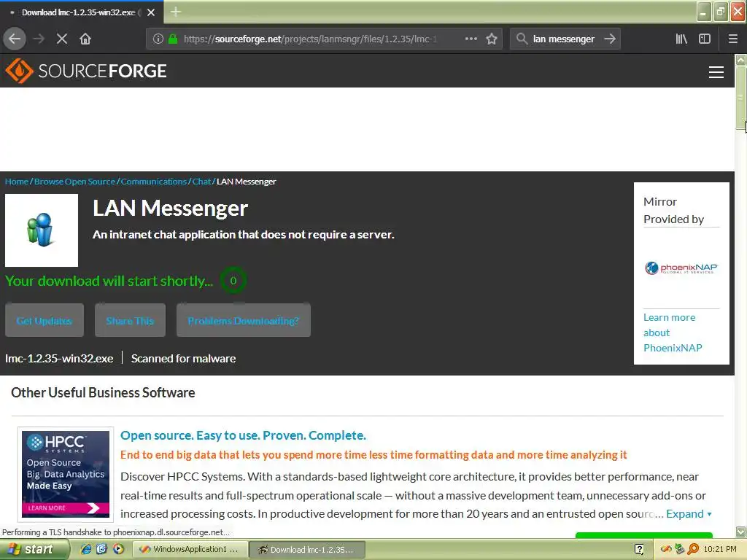Click the download countdown circle
The image size is (747, 560).
point(233,281)
